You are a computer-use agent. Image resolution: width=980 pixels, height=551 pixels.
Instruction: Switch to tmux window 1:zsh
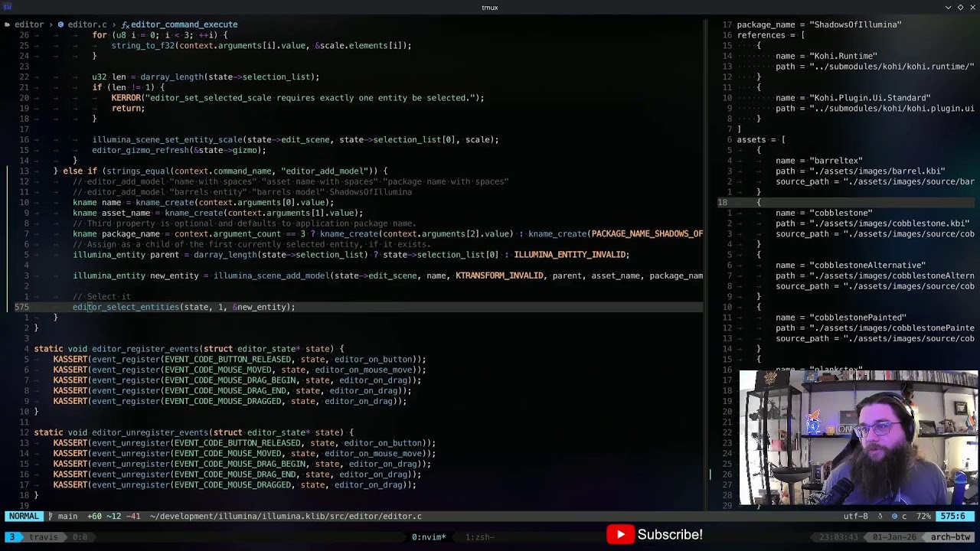480,537
